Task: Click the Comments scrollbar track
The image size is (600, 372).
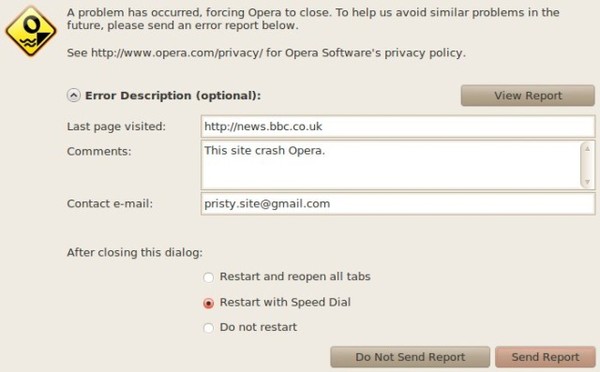Action: tap(587, 165)
